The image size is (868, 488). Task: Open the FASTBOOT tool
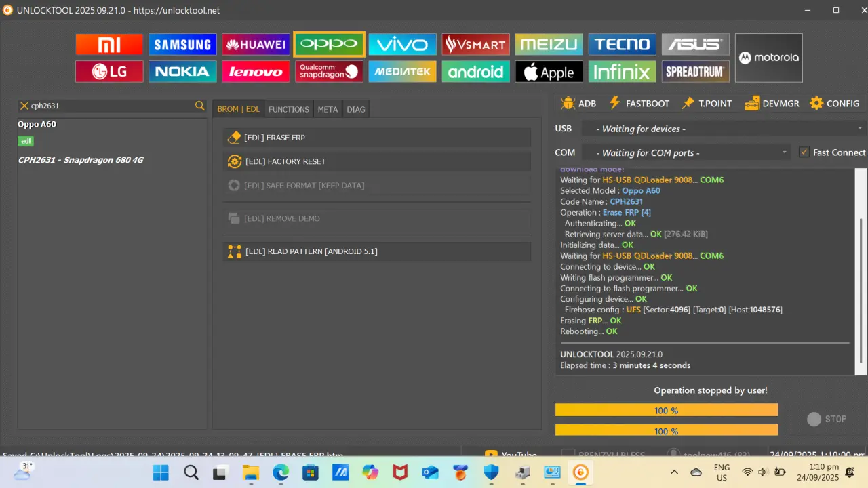tap(639, 104)
